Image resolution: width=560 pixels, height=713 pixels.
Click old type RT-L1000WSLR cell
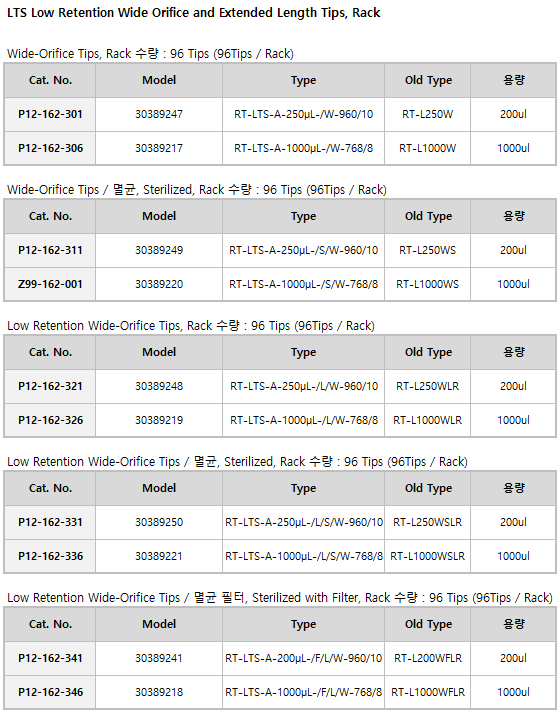[x=428, y=556]
